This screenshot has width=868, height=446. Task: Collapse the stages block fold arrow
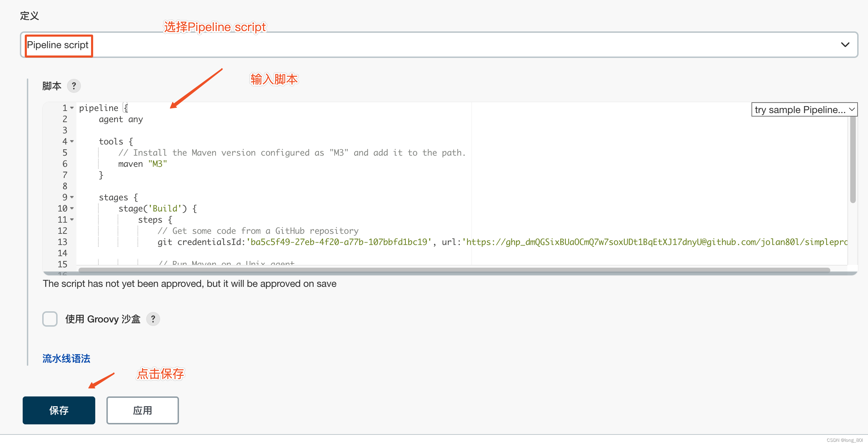[72, 198]
